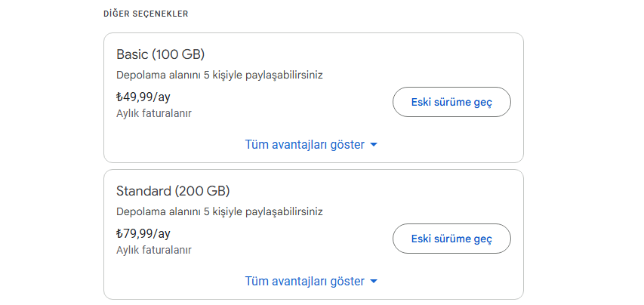Image resolution: width=644 pixels, height=305 pixels.
Task: Click the Basic plan's 5-person sharing description
Action: pyautogui.click(x=224, y=75)
